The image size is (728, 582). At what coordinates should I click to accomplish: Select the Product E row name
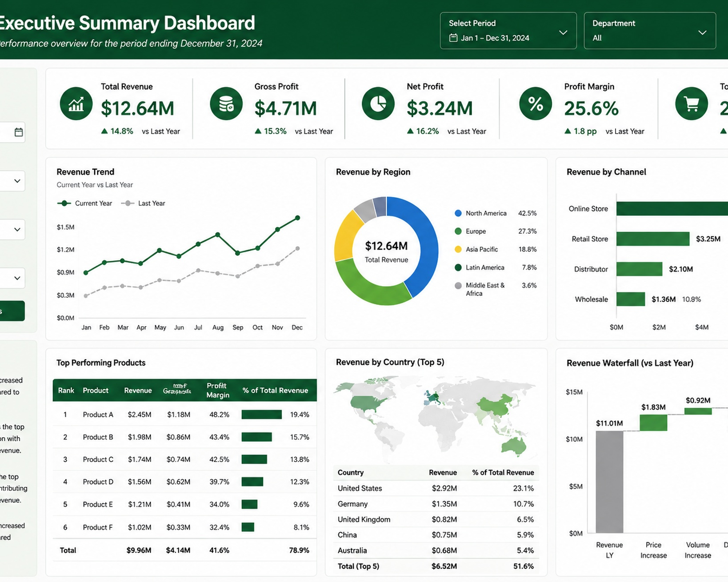[98, 504]
